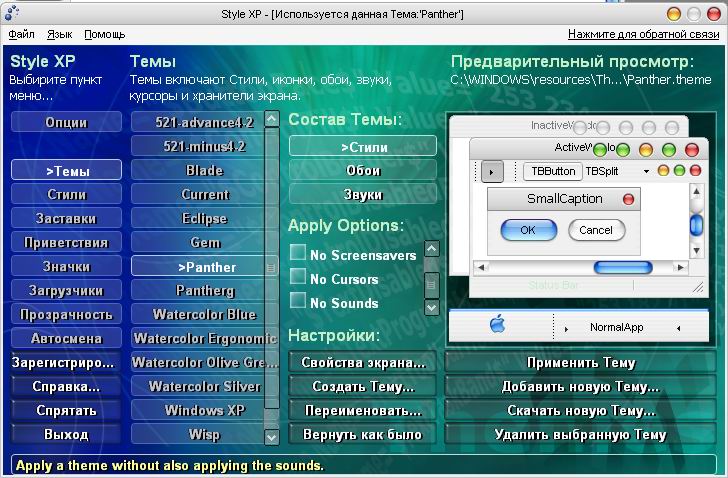
Task: Toggle the No Cursors checkbox
Action: pyautogui.click(x=298, y=277)
